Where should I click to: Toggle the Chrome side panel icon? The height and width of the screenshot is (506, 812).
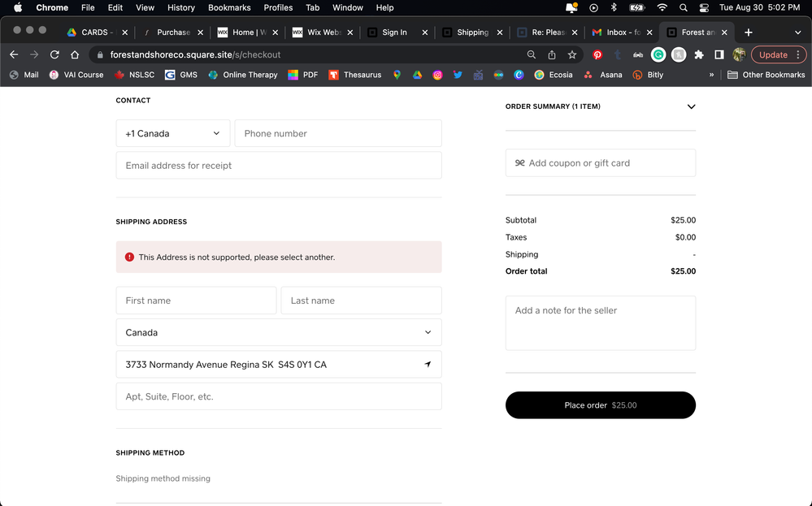click(x=719, y=54)
